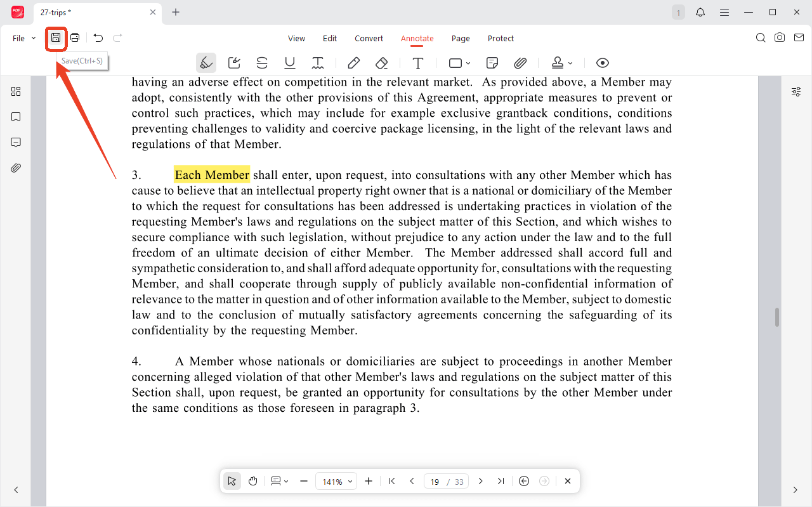Switch to the Convert tab
This screenshot has height=507, width=812.
click(x=369, y=38)
